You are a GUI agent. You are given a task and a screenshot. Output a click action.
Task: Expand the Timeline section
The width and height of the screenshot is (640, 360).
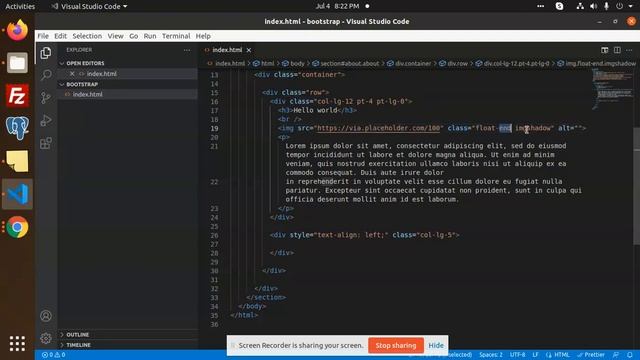point(78,345)
